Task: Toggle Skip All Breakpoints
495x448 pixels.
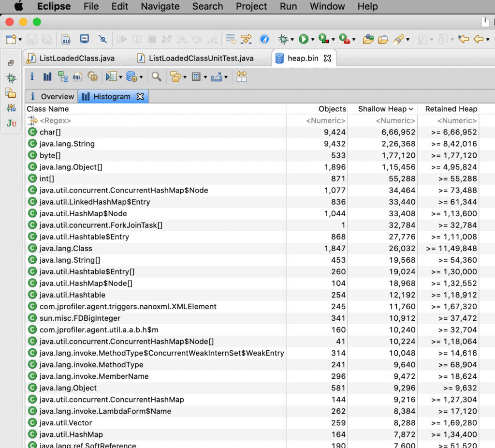Action: pos(102,39)
